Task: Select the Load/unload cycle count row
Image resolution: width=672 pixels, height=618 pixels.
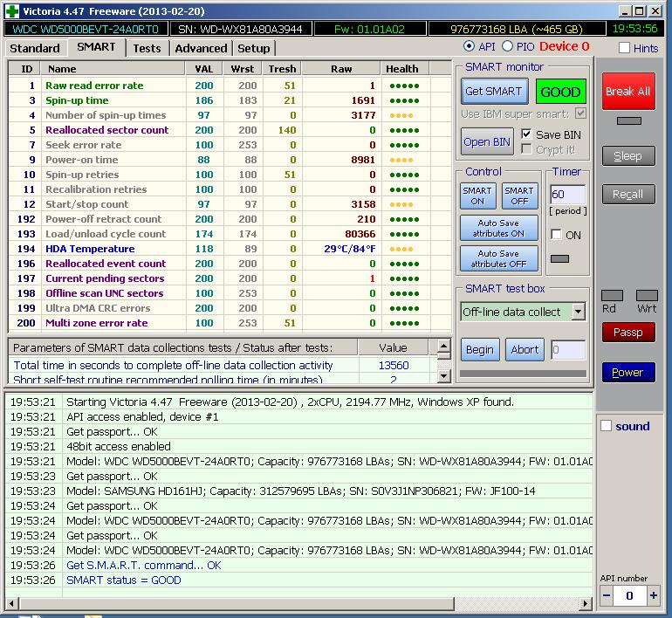Action: (230, 234)
